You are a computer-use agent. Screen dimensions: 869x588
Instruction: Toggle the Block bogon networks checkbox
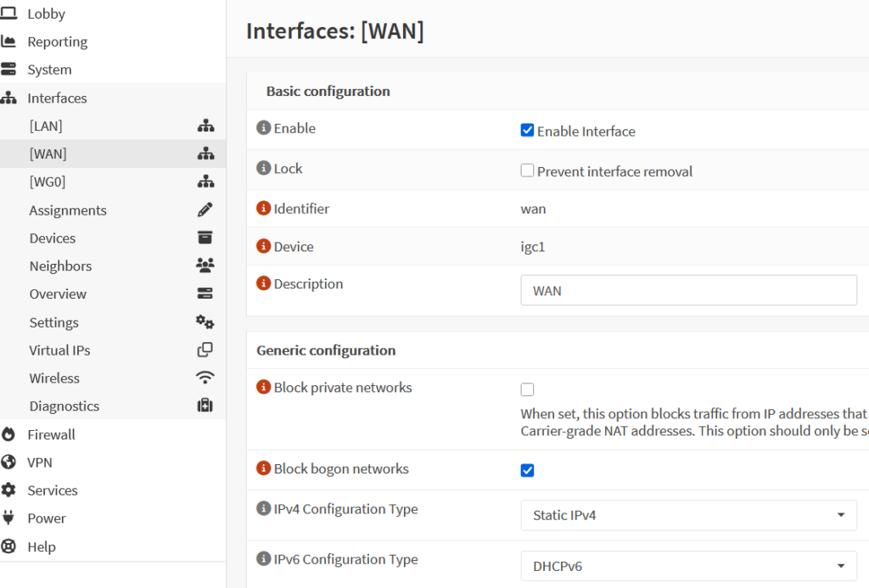[527, 470]
